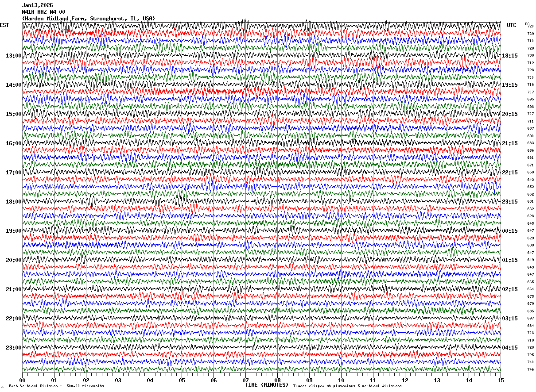This screenshot has height=392, width=536.
Task: Click the "03:15" UTC time label
Action: coord(510,319)
